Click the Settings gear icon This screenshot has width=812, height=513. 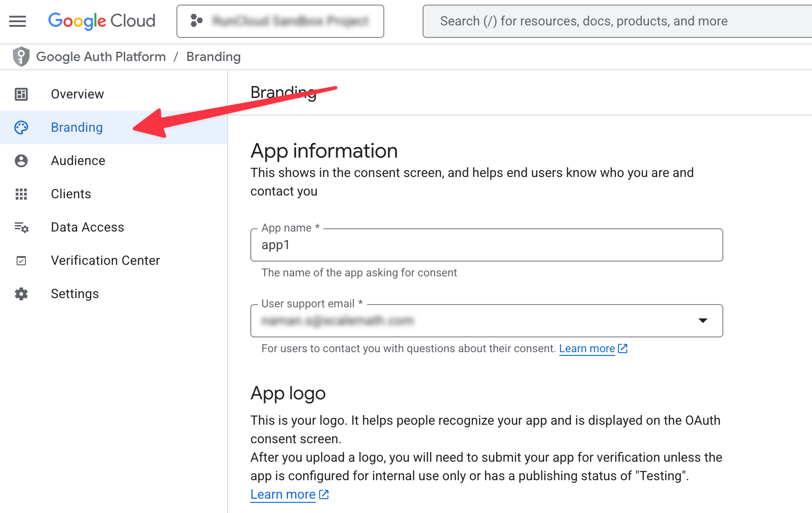click(21, 294)
